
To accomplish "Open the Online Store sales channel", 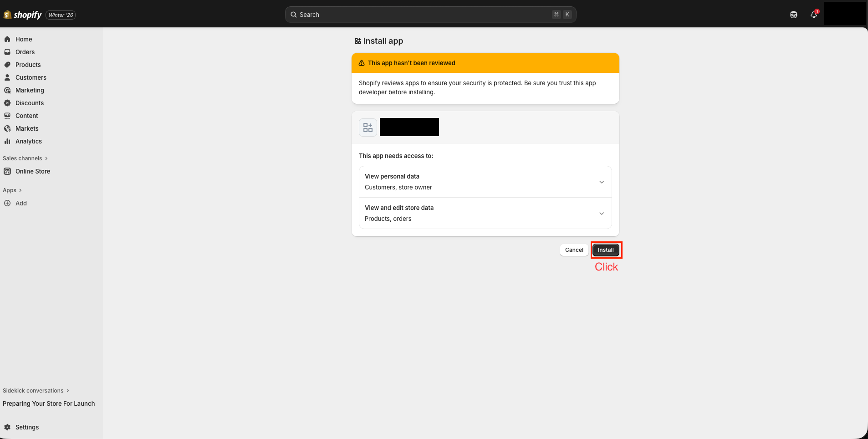I will [32, 171].
